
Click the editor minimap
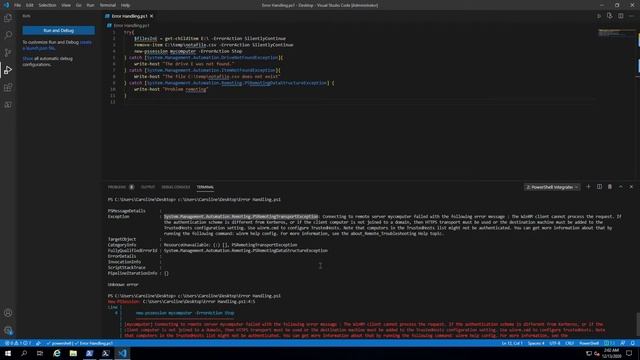click(x=616, y=33)
